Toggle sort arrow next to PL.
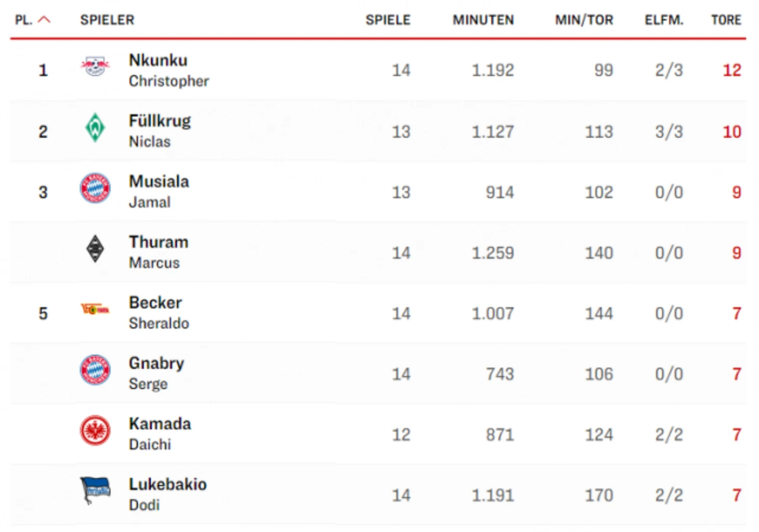Screen dimensions: 759x532 (x=45, y=20)
